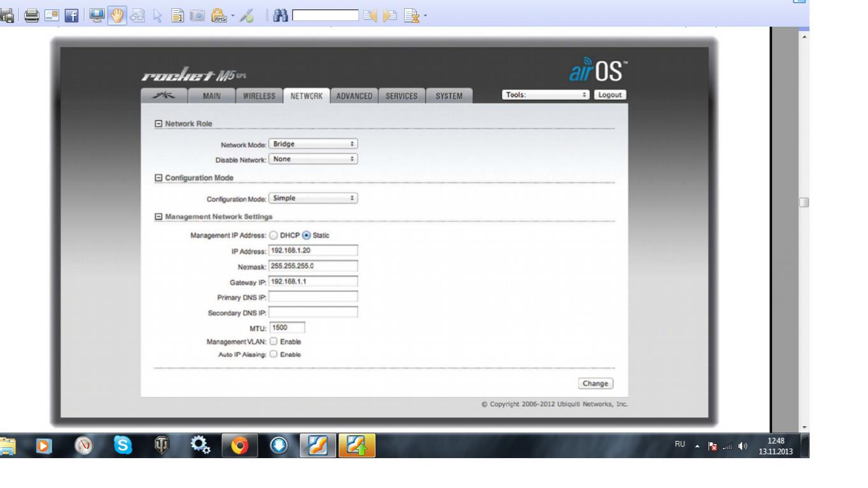Viewport: 868px width, 488px height.
Task: Open the dropdown arrow beside the search options icon
Action: click(x=424, y=15)
